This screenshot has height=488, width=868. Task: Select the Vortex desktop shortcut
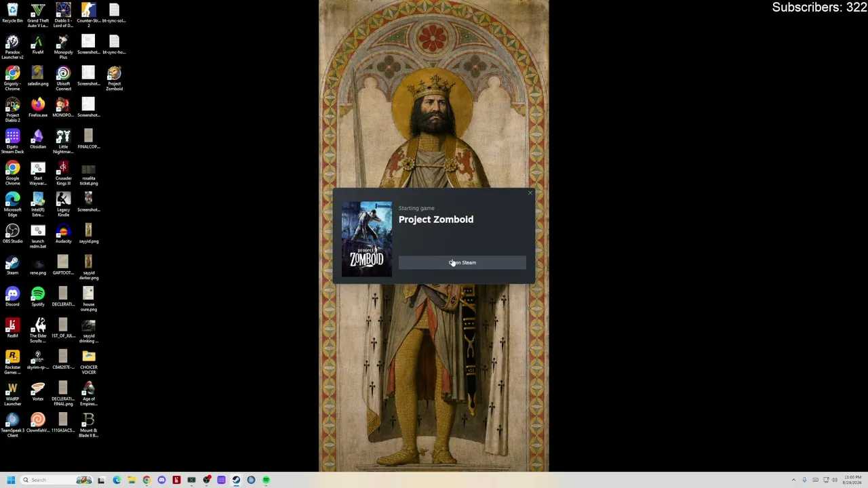tap(38, 392)
